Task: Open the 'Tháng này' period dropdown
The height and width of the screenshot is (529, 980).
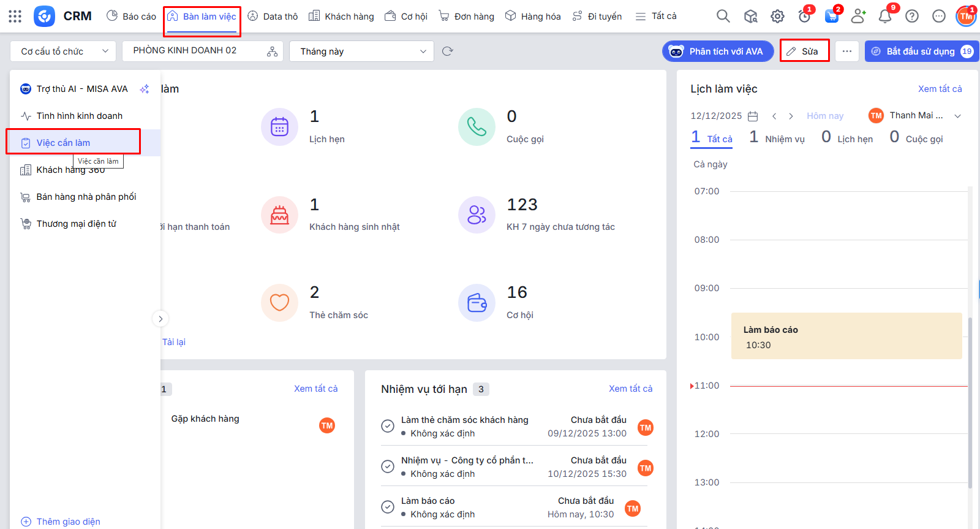Action: click(361, 51)
